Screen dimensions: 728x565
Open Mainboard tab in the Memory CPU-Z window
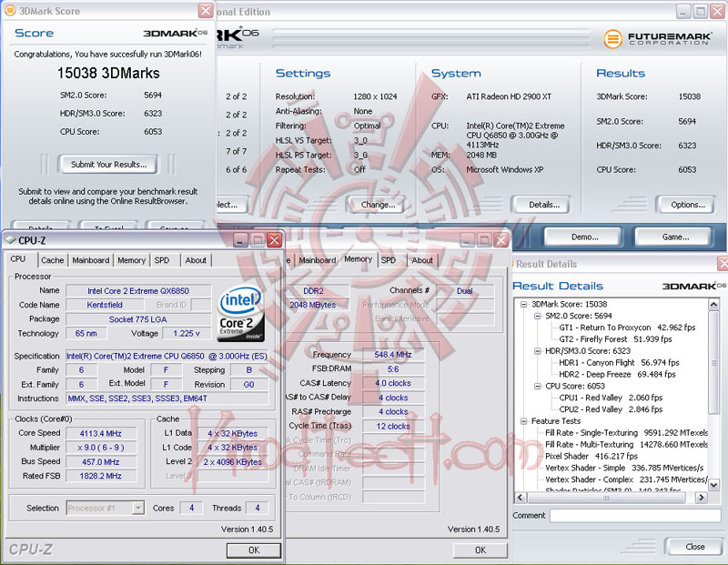click(x=317, y=260)
